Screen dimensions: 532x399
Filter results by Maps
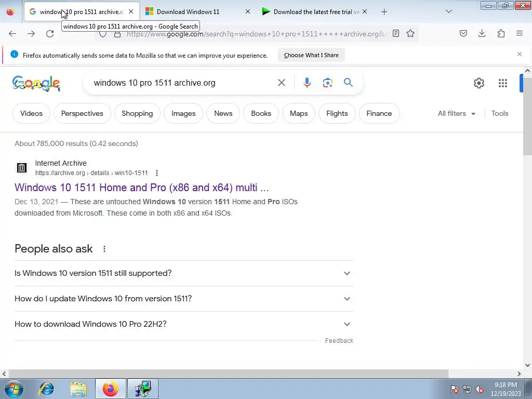(x=299, y=114)
